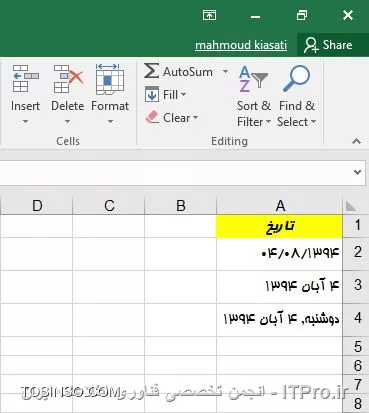Click the Ribbon Display Options icon
The image size is (369, 413).
[209, 15]
